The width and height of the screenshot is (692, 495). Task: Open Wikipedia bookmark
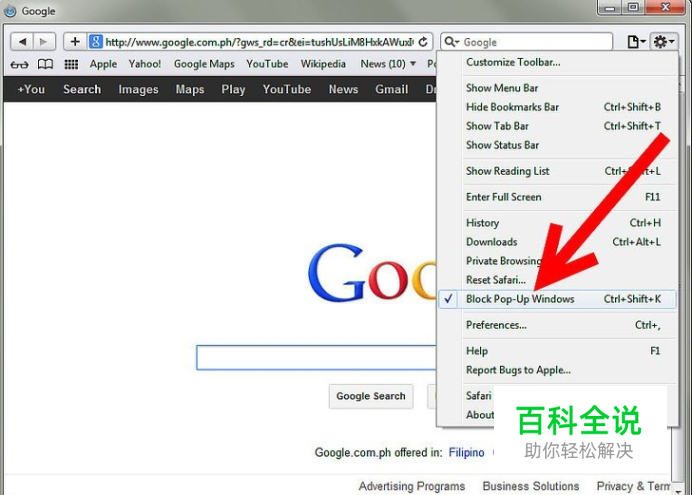point(323,64)
